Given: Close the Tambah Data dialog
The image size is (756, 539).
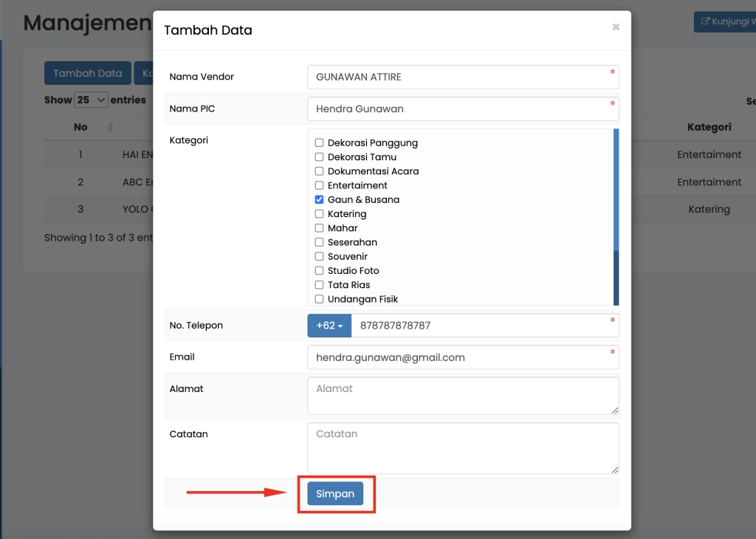Looking at the screenshot, I should pyautogui.click(x=616, y=27).
